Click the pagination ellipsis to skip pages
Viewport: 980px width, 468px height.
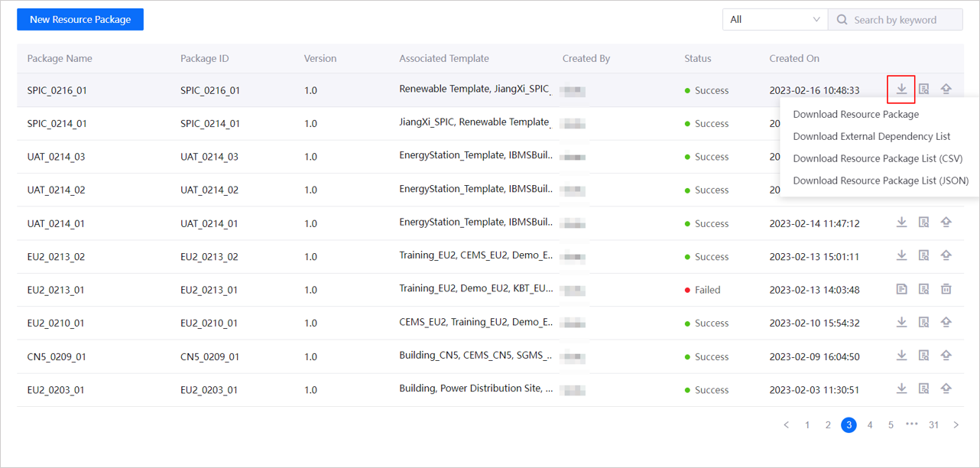tap(911, 424)
